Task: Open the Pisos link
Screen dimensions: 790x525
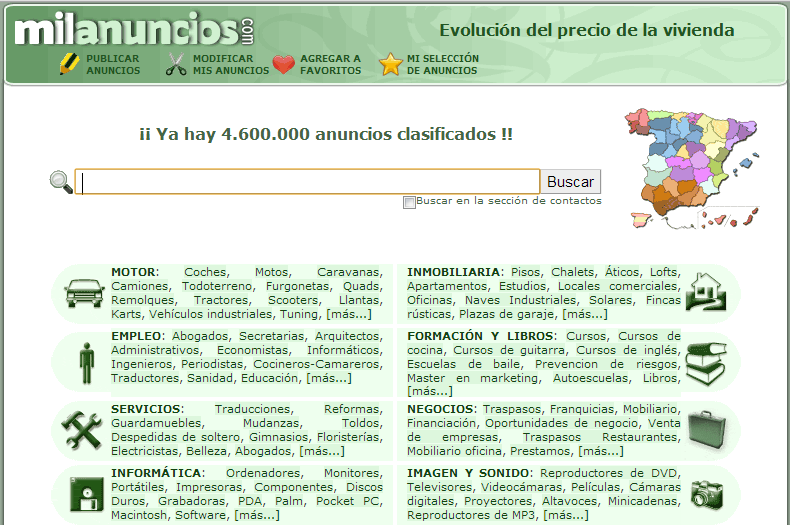Action: pyautogui.click(x=525, y=272)
